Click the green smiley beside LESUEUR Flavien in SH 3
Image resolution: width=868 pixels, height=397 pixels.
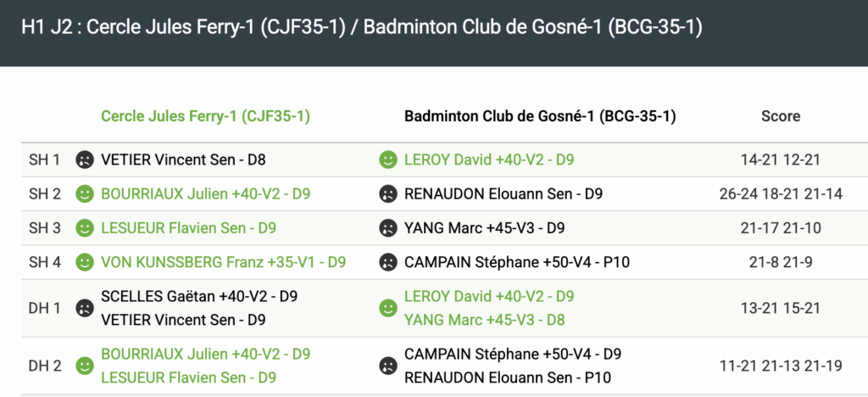(84, 228)
